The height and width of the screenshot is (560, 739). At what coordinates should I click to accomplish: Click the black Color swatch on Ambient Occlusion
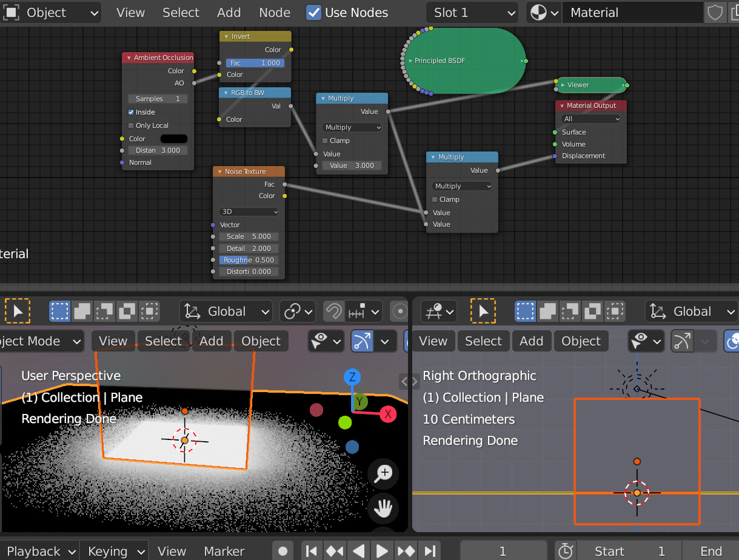pos(173,138)
